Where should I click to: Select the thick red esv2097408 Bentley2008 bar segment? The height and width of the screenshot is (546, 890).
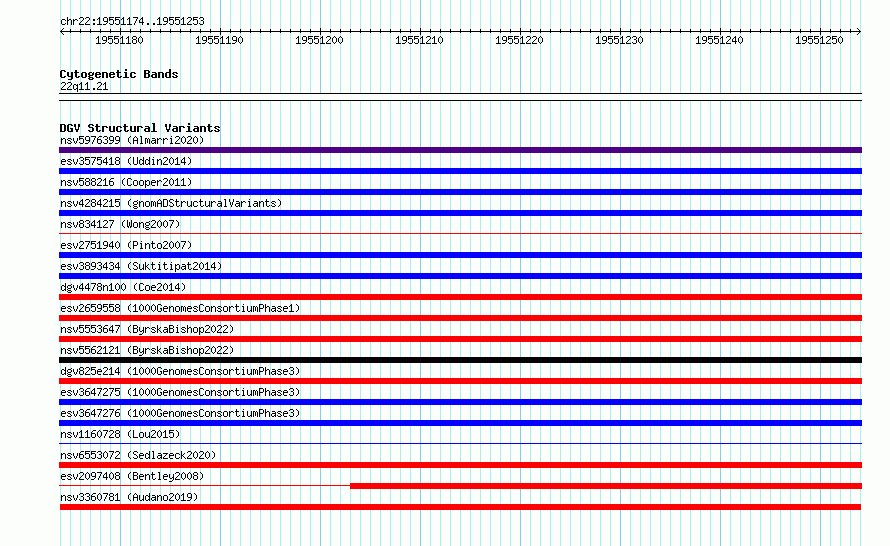(606, 486)
